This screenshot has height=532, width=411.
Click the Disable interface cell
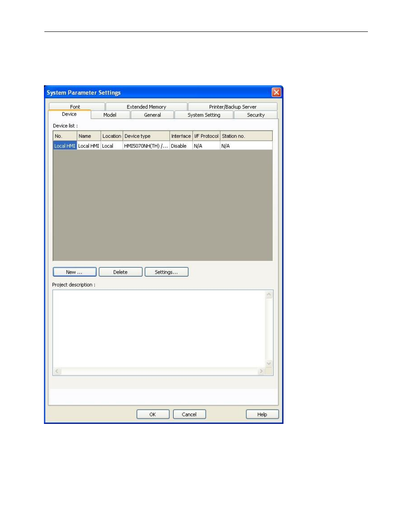pyautogui.click(x=181, y=146)
